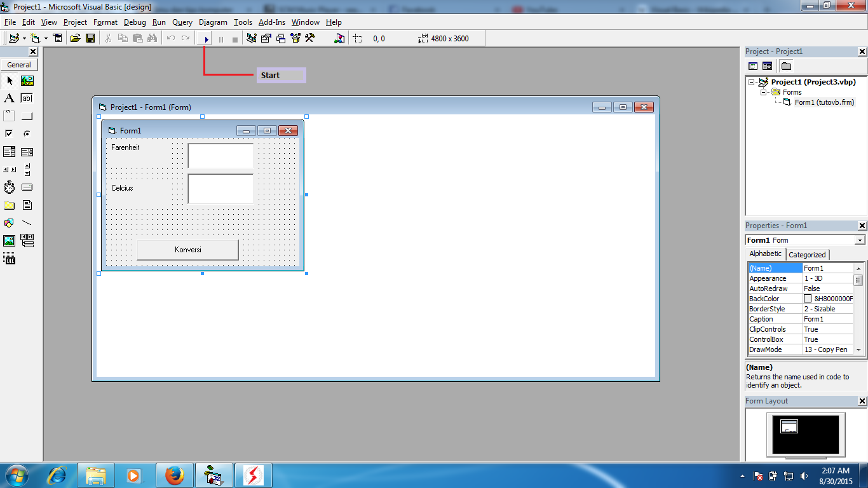Open the Add Form dropdown arrow
868x488 pixels.
pos(45,39)
